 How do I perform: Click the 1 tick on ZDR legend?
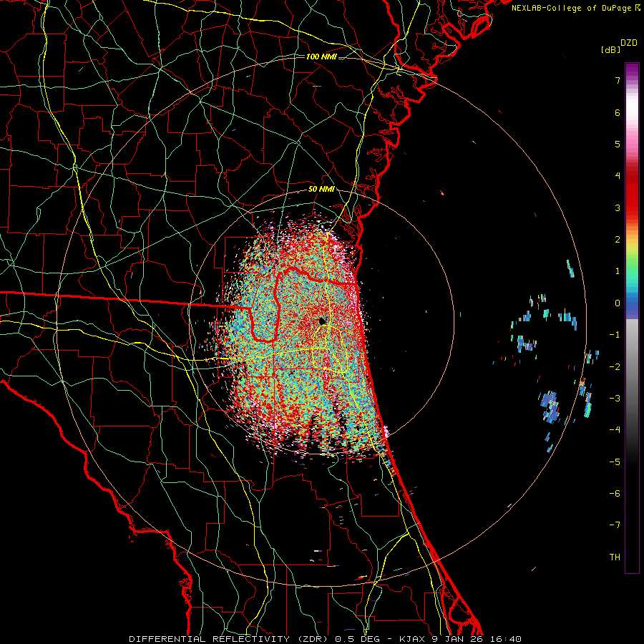pos(618,271)
